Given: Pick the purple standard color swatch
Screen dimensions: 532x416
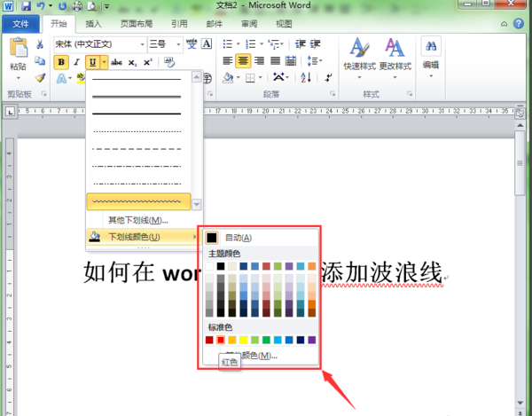Looking at the screenshot, I should coord(312,340).
